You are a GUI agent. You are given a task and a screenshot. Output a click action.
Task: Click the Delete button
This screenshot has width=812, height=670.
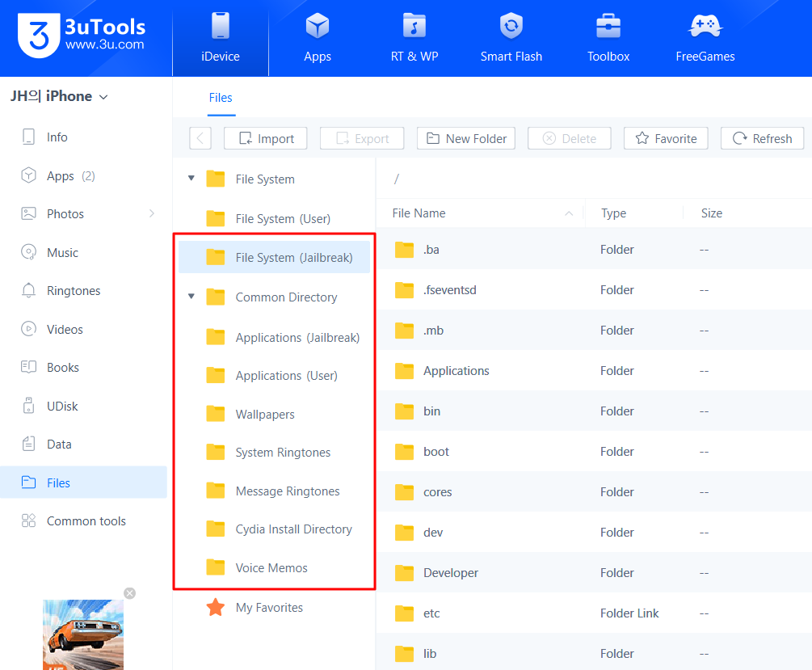pos(569,138)
